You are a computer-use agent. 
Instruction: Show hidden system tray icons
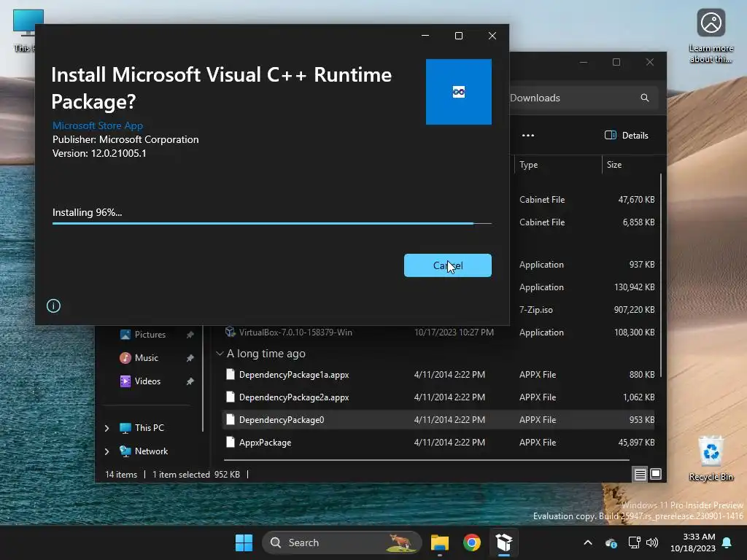(588, 542)
